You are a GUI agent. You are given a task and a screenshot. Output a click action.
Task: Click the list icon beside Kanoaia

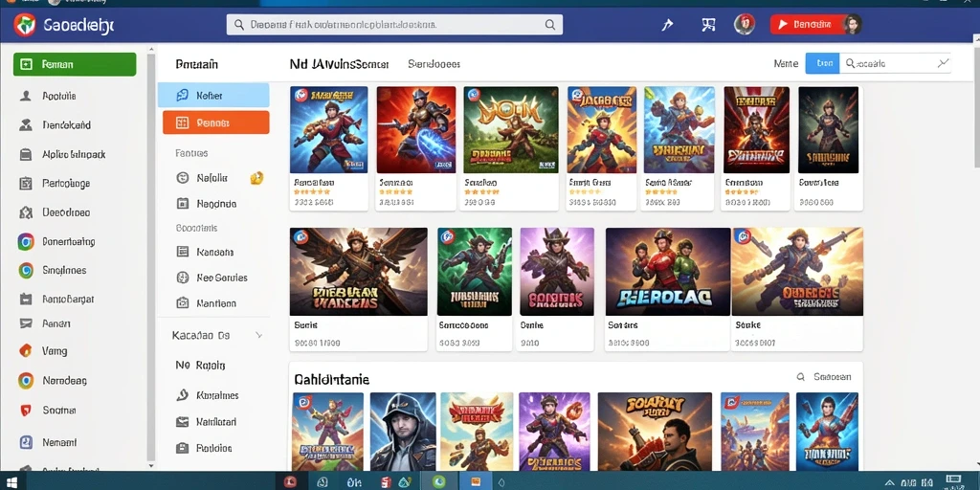(x=183, y=252)
